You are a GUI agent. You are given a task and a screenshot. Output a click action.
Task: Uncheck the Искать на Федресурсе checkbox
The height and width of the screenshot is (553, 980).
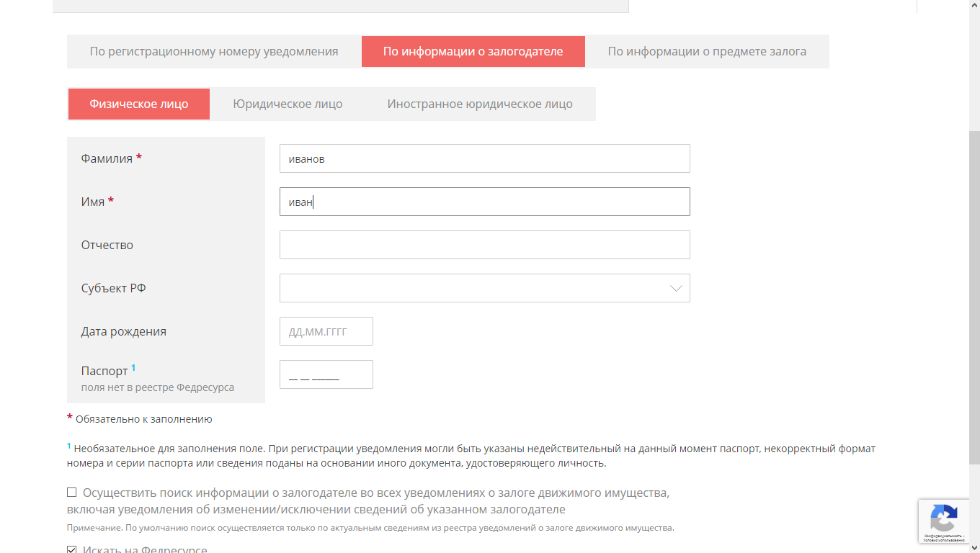click(x=72, y=550)
